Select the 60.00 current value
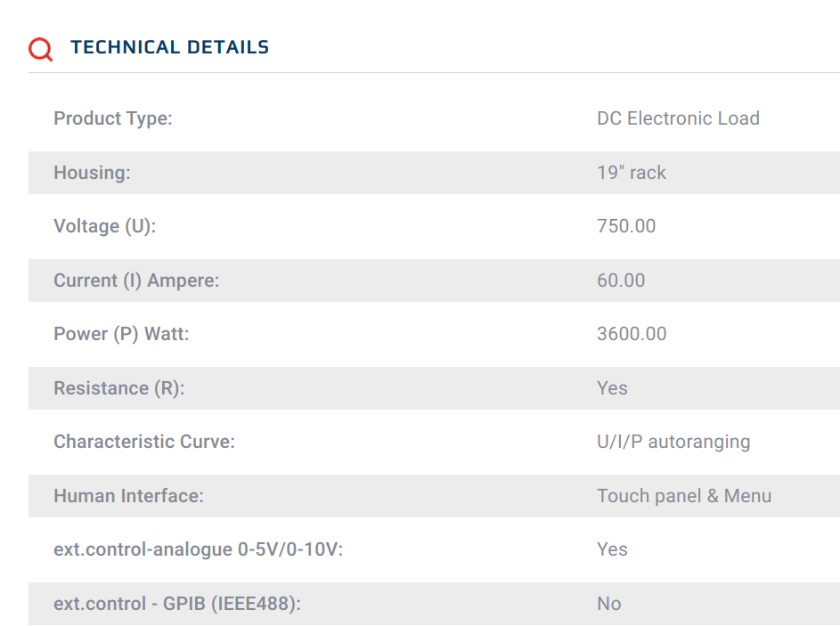Screen dimensions: 840x626 621,280
